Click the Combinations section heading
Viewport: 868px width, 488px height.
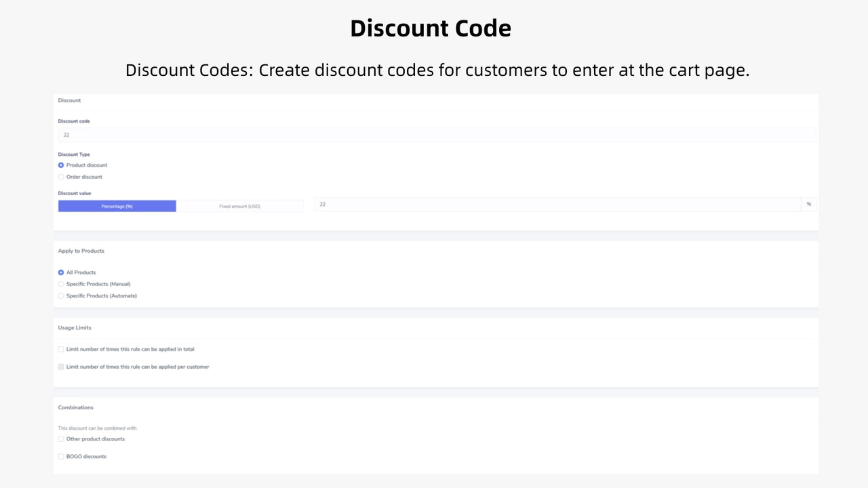click(x=75, y=407)
